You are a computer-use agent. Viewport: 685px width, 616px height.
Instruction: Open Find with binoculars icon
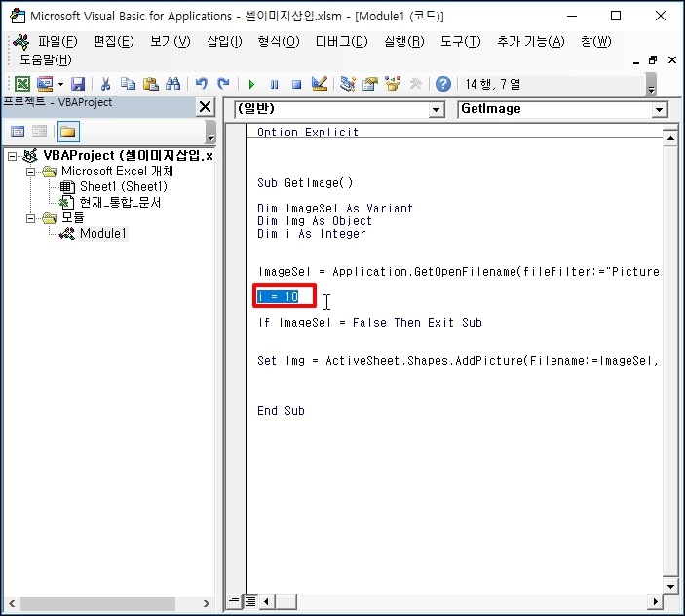click(x=173, y=84)
